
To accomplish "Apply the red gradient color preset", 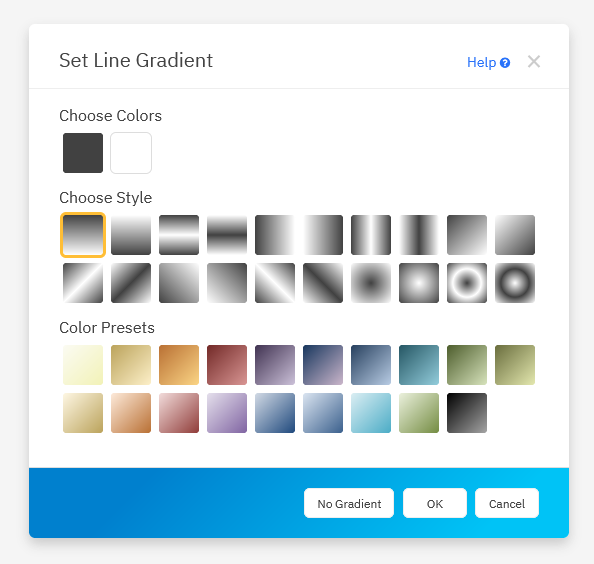I will coord(227,365).
